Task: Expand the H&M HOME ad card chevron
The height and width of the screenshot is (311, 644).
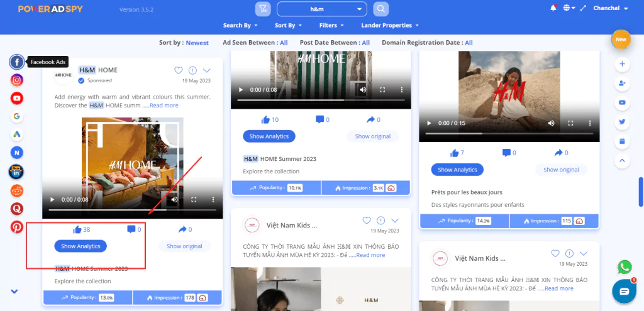Action: click(x=206, y=70)
